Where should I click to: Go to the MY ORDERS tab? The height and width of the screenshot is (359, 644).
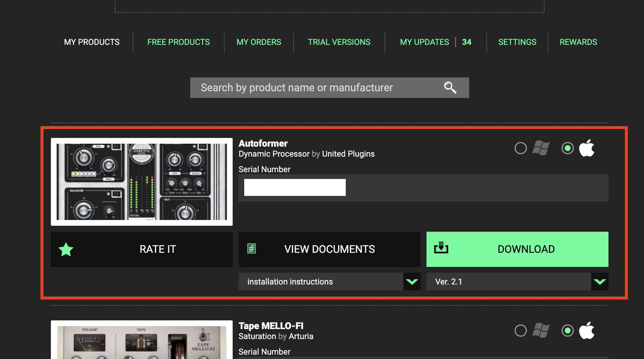259,42
